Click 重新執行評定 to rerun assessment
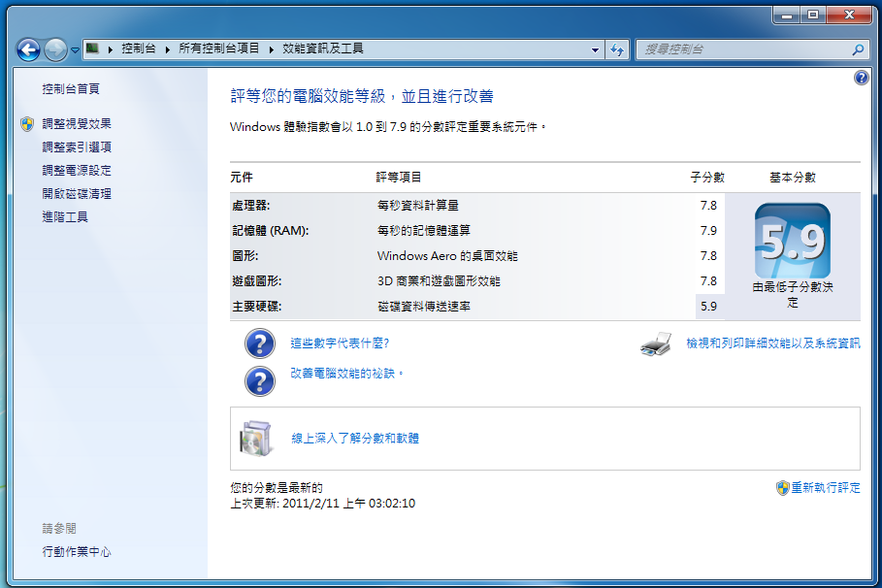Image resolution: width=882 pixels, height=588 pixels. pyautogui.click(x=826, y=488)
